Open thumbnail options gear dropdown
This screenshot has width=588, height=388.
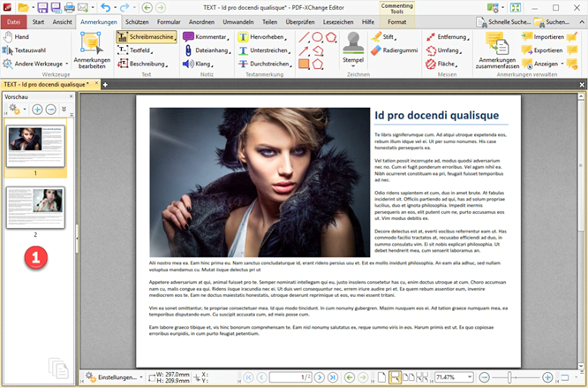pos(18,110)
